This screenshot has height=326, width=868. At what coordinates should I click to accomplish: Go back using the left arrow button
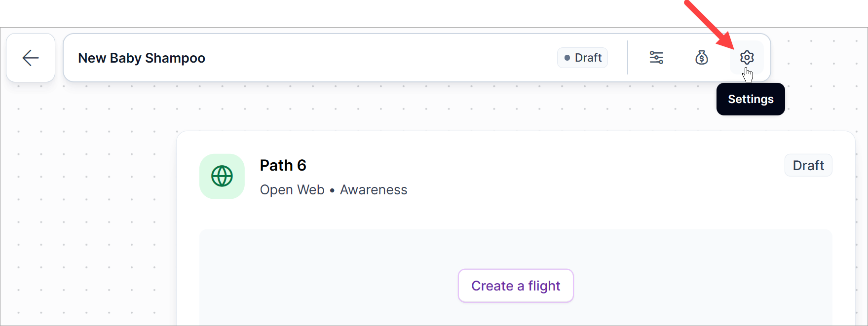(31, 58)
